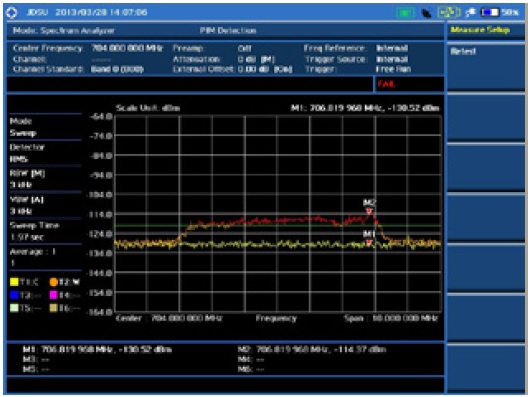Click the JDSU logo icon at top-left

click(x=11, y=13)
